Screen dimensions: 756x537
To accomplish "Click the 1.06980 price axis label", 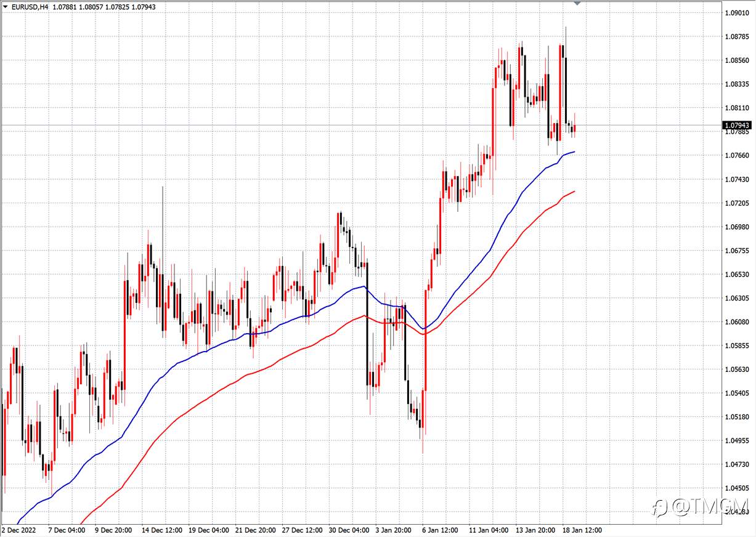I will pos(738,227).
